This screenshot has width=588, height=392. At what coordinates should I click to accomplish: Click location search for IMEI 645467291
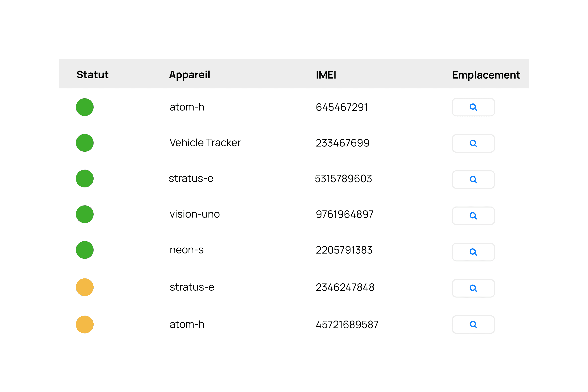pyautogui.click(x=473, y=107)
